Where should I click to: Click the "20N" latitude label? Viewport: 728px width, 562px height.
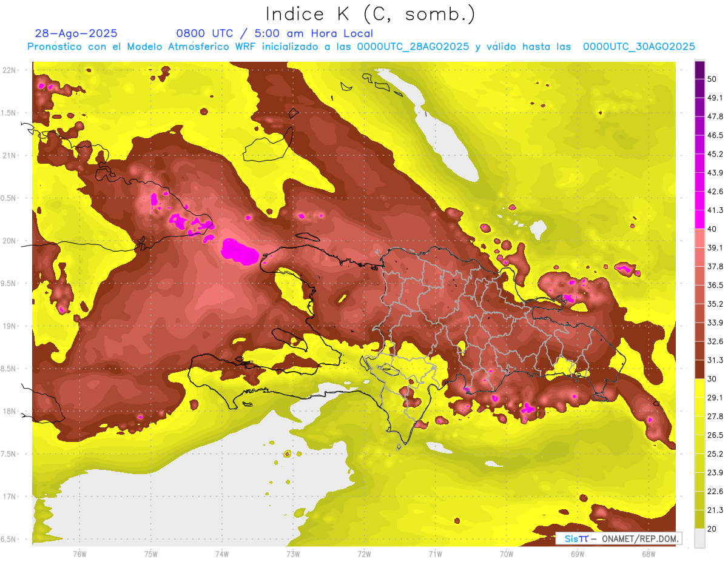coord(10,241)
